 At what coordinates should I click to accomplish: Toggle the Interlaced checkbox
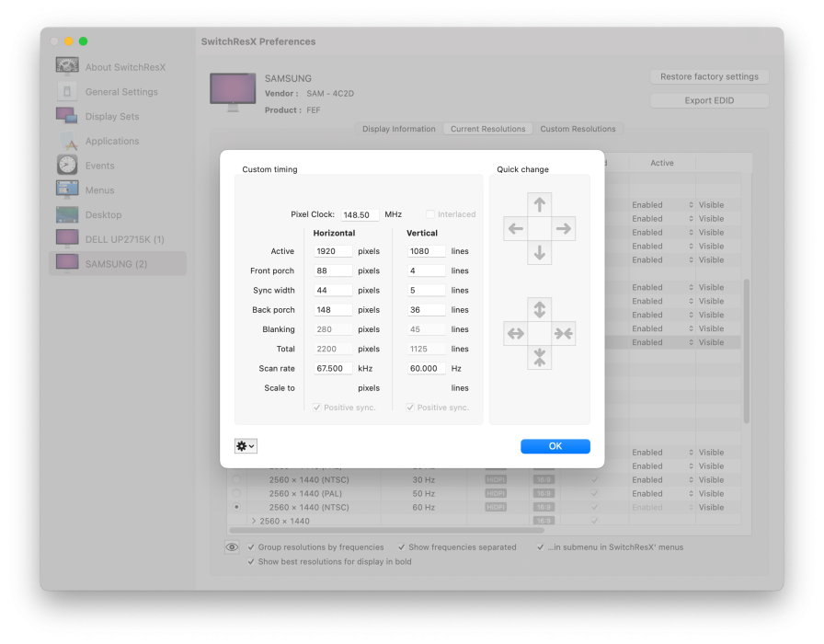tap(430, 214)
